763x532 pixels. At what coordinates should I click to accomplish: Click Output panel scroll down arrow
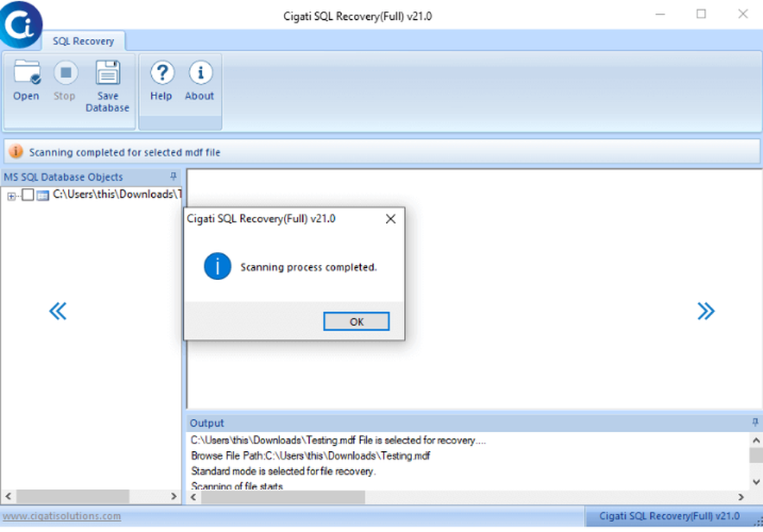coord(755,482)
